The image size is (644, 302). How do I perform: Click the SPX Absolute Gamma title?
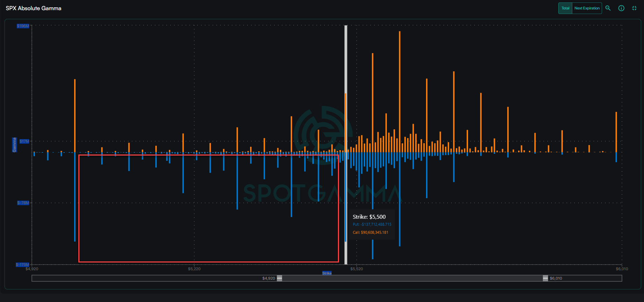click(x=34, y=8)
